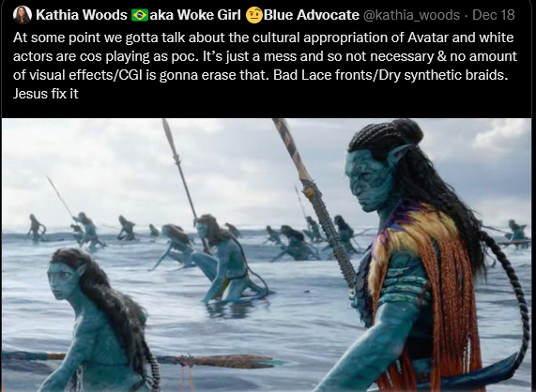The image size is (536, 392).
Task: Visit the @kathia_woods handle
Action: pos(411,15)
